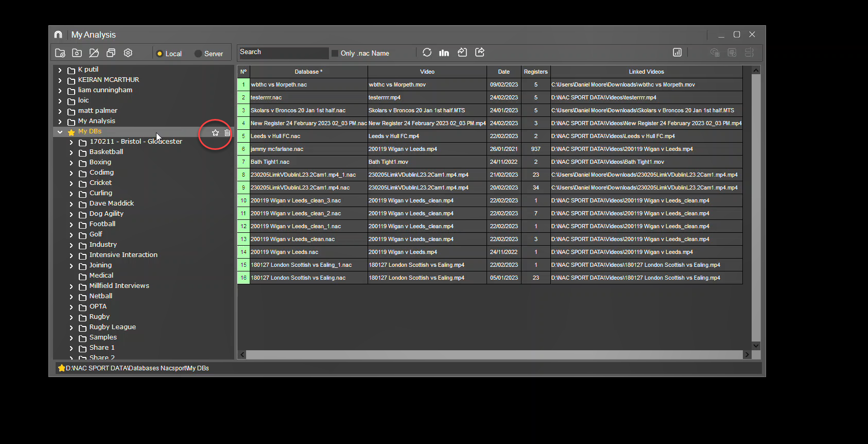Select the Dog Agility folder
Image resolution: width=868 pixels, height=444 pixels.
(x=107, y=214)
